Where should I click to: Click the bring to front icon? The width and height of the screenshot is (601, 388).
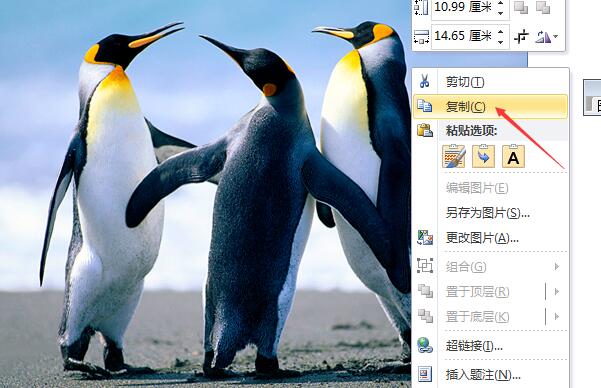point(425,291)
